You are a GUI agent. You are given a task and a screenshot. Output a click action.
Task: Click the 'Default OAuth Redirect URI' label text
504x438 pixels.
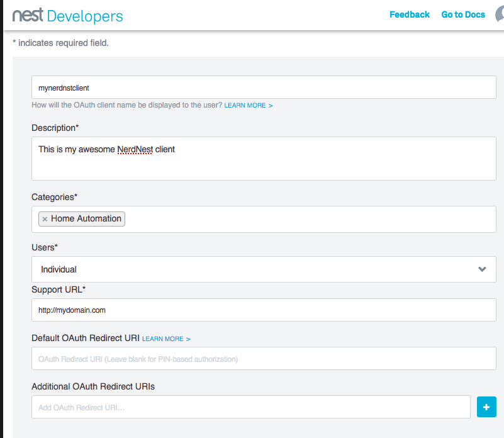[86, 339]
